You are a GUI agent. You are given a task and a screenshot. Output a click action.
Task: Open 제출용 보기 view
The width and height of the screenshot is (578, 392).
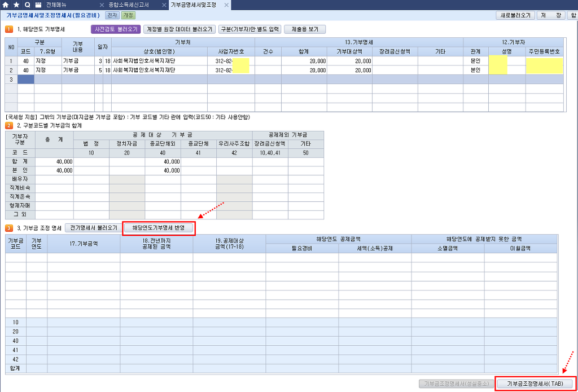(305, 29)
